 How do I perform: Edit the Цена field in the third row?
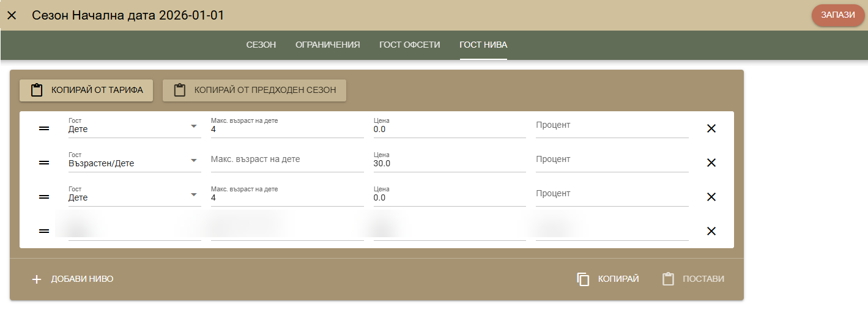[x=450, y=195]
